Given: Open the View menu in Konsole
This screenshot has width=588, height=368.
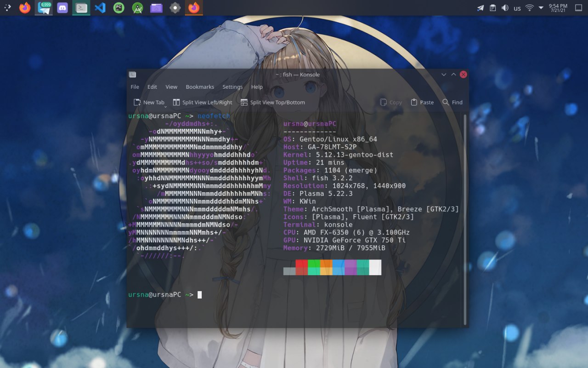Looking at the screenshot, I should tap(171, 87).
